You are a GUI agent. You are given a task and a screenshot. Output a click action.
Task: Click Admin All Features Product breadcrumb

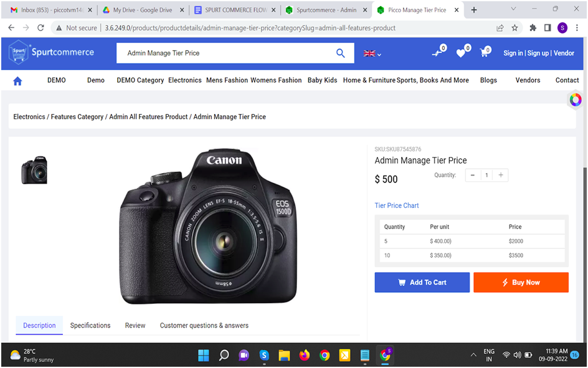click(x=148, y=117)
